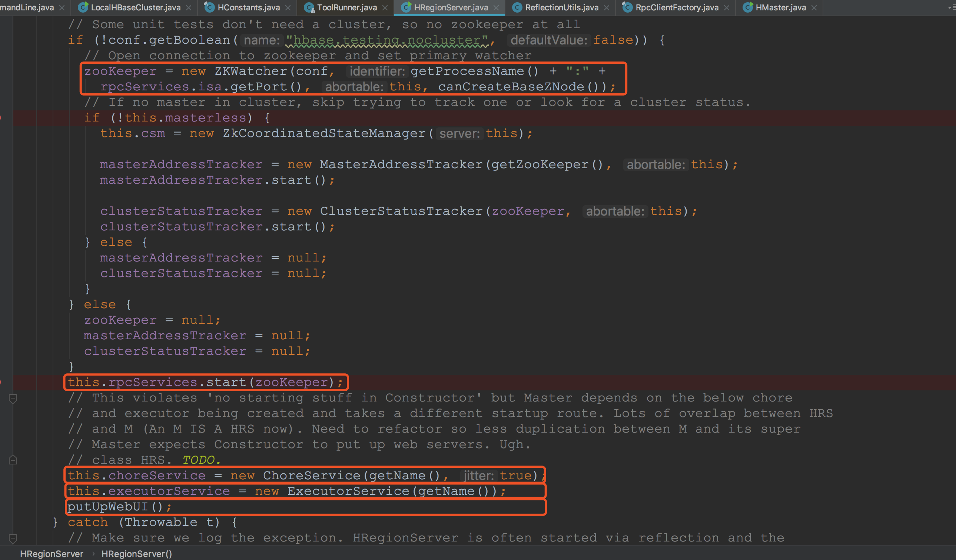Screen dimensions: 956x560
Task: Click the LocalHBaseCluster.java class file icon
Action: [x=83, y=7]
